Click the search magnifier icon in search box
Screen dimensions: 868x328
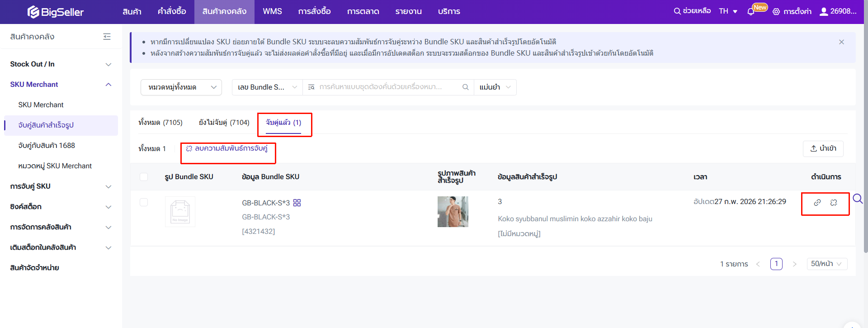tap(465, 87)
